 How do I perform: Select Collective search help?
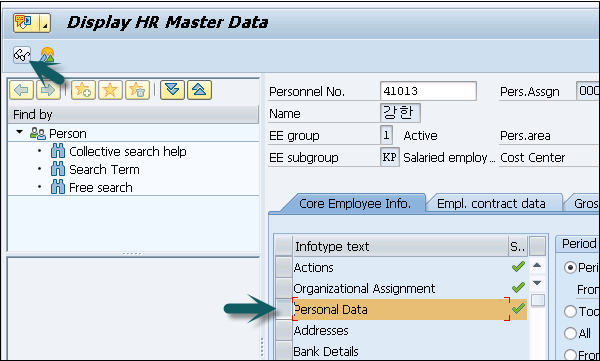tap(128, 152)
